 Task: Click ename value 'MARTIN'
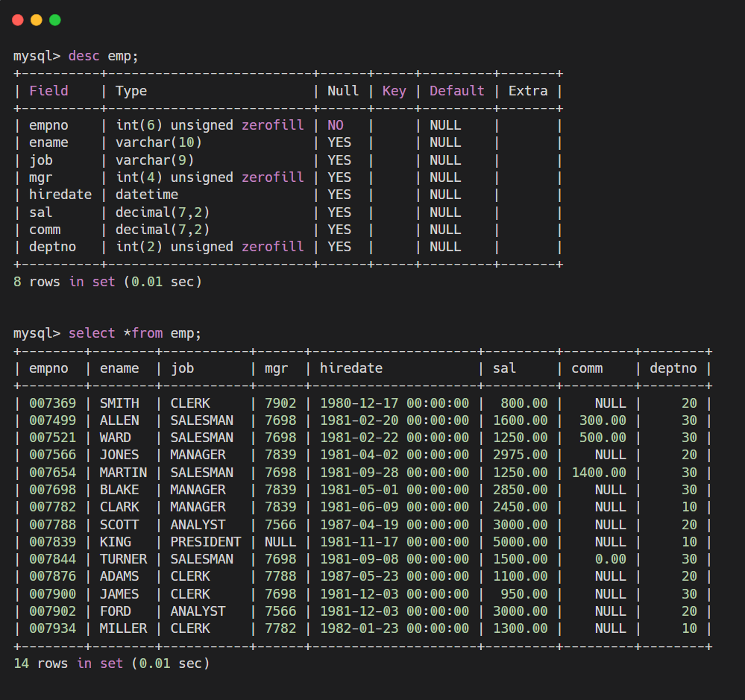tap(123, 473)
